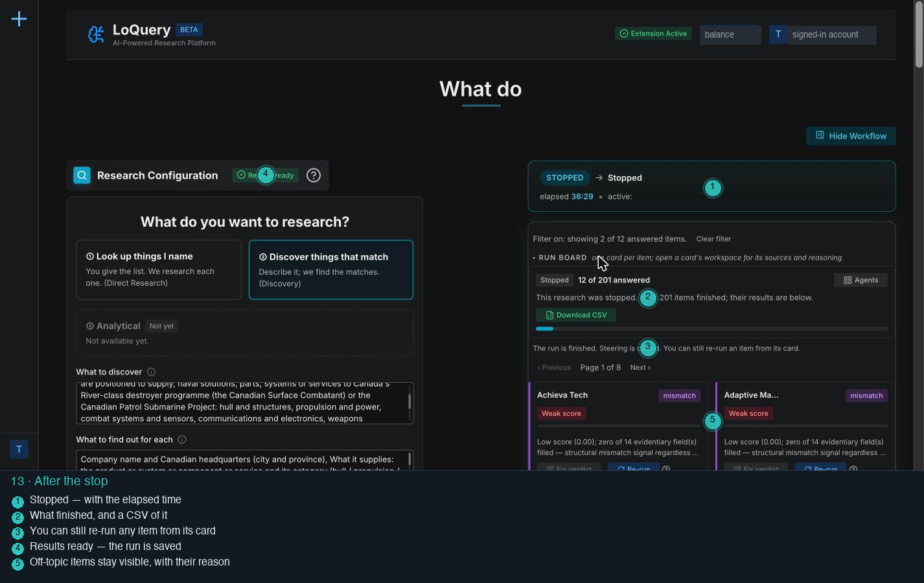The height and width of the screenshot is (583, 924).
Task: Select Look up things I name mode
Action: tap(159, 269)
